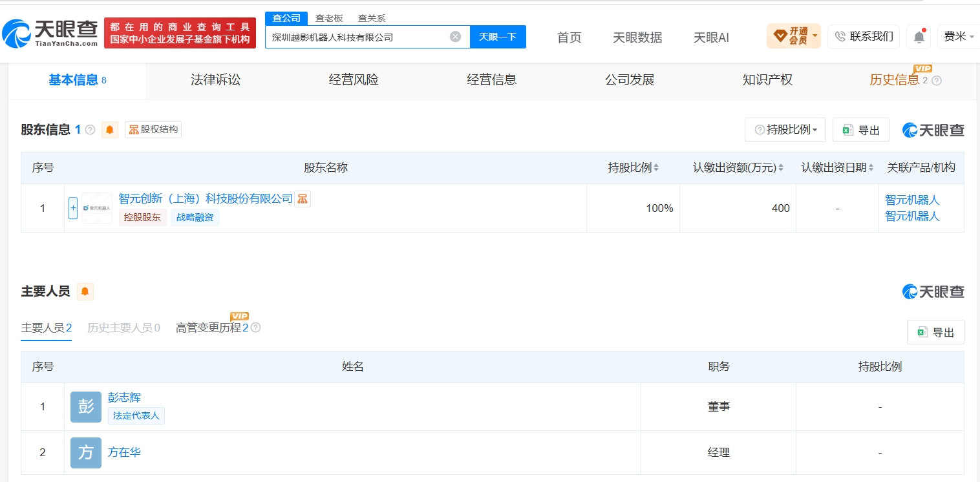The height and width of the screenshot is (482, 980).
Task: Click help icon next to 高管变更历程
Action: point(255,328)
